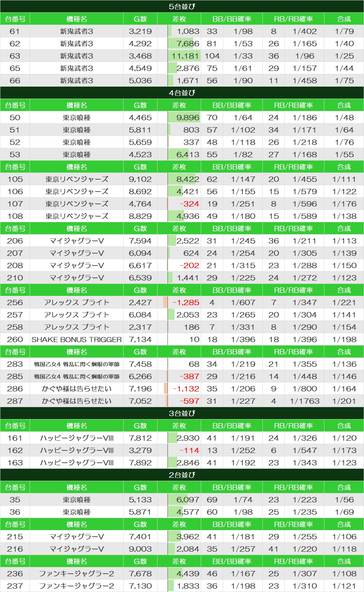Click ファンキージャグラー2 in row 236

tap(77, 574)
